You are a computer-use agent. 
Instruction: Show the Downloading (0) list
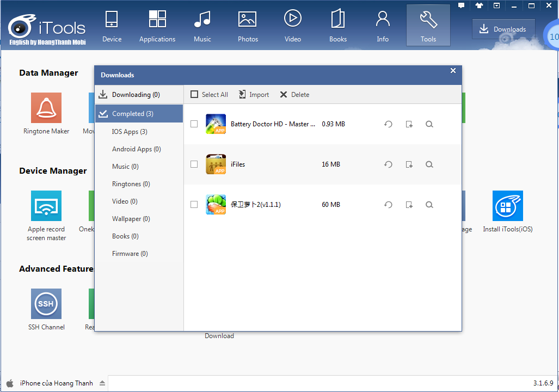(x=139, y=95)
